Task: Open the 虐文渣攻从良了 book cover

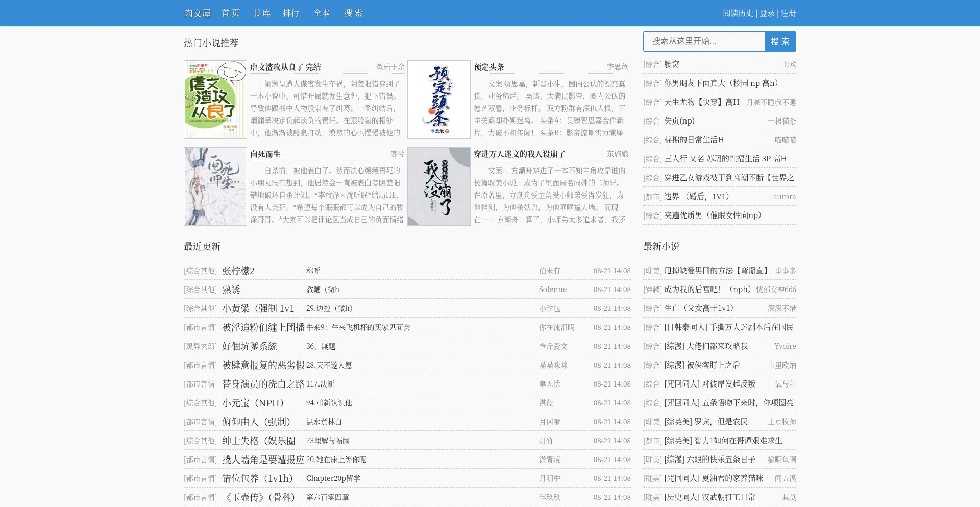Action: pyautogui.click(x=215, y=100)
